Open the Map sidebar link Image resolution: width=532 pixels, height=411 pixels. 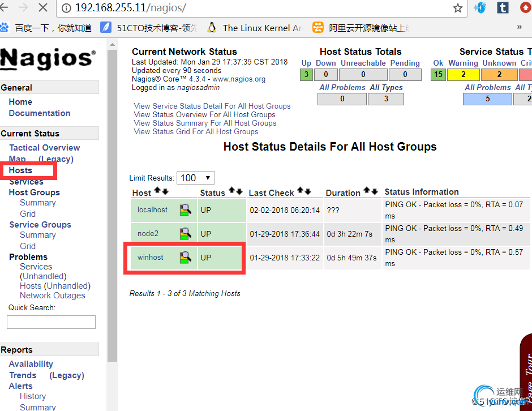[18, 159]
